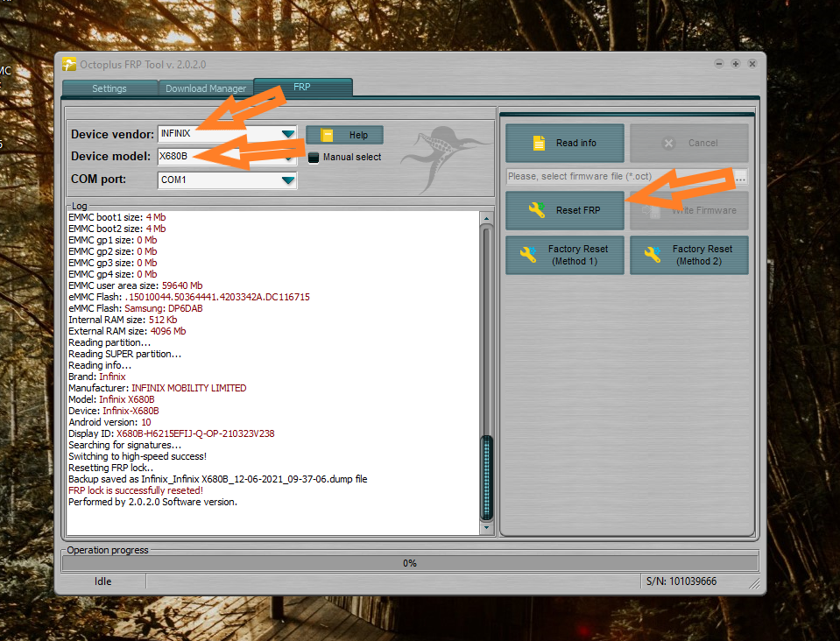Viewport: 840px width, 641px height.
Task: Select the FRP tab
Action: coord(302,87)
